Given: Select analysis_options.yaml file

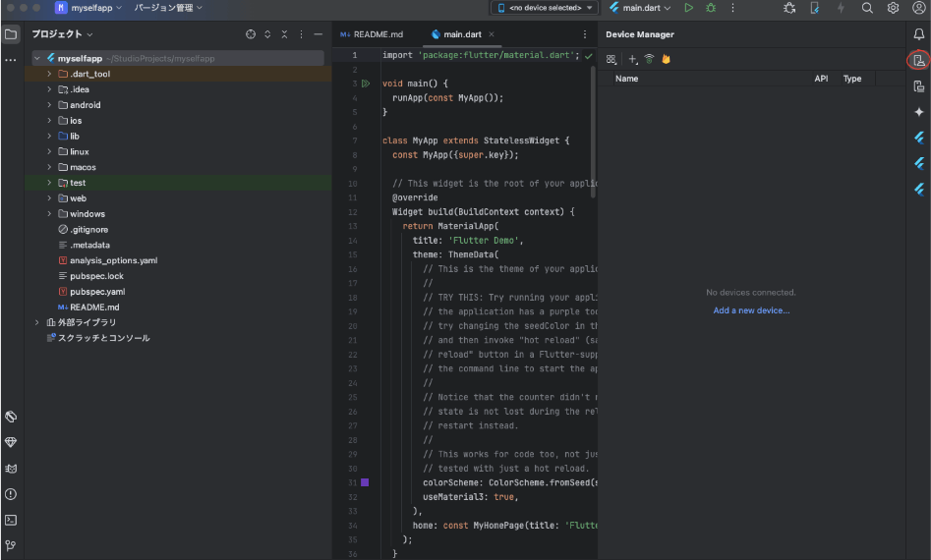Looking at the screenshot, I should tap(113, 260).
